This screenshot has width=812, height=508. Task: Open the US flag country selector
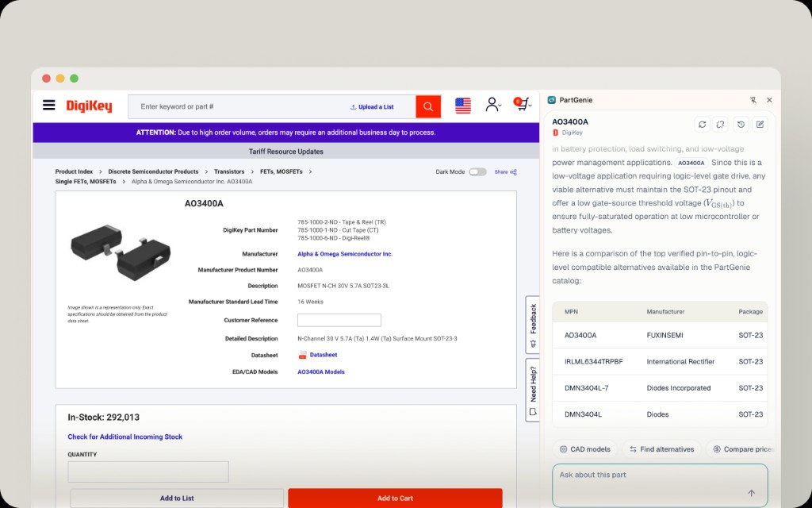pos(463,106)
